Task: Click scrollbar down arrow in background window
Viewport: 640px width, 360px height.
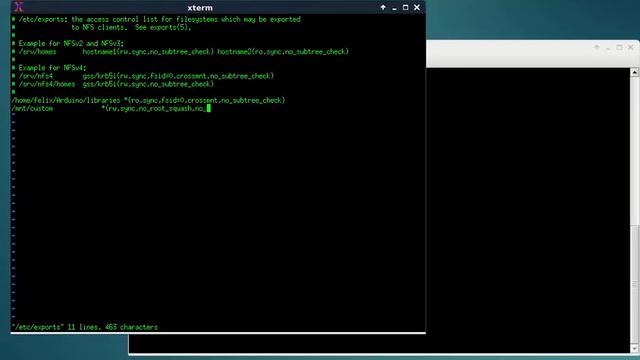Action: coord(635,349)
